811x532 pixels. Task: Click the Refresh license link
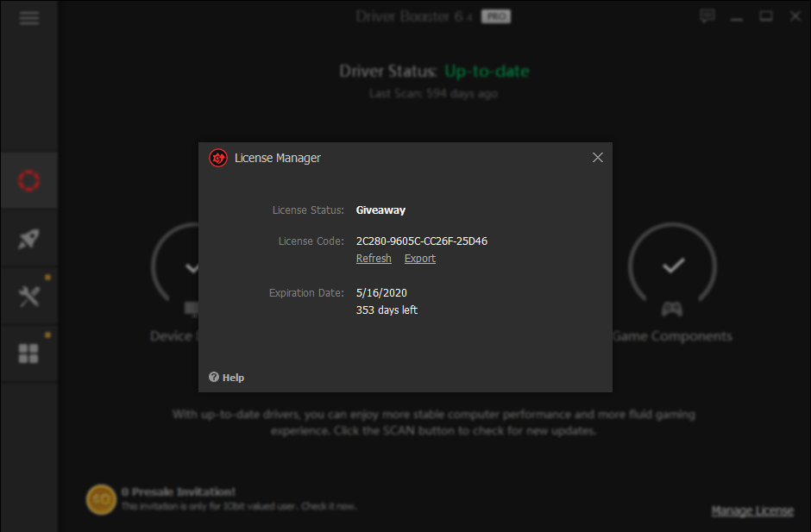[x=374, y=259]
